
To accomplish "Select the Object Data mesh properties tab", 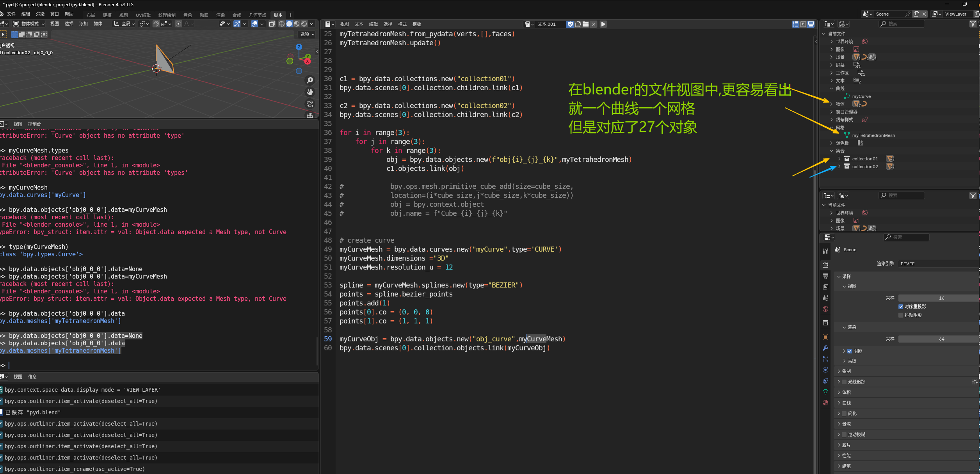I will tap(825, 392).
